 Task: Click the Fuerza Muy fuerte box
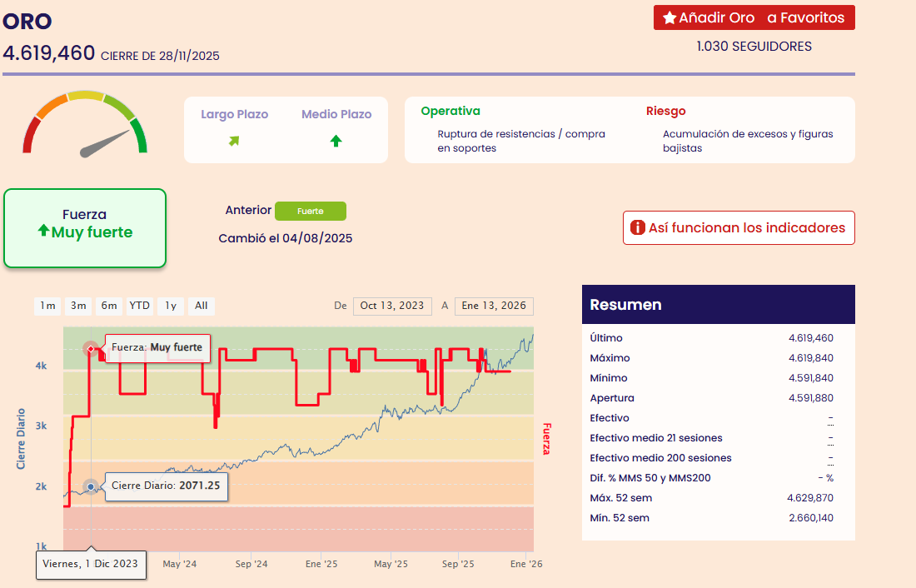coord(85,228)
